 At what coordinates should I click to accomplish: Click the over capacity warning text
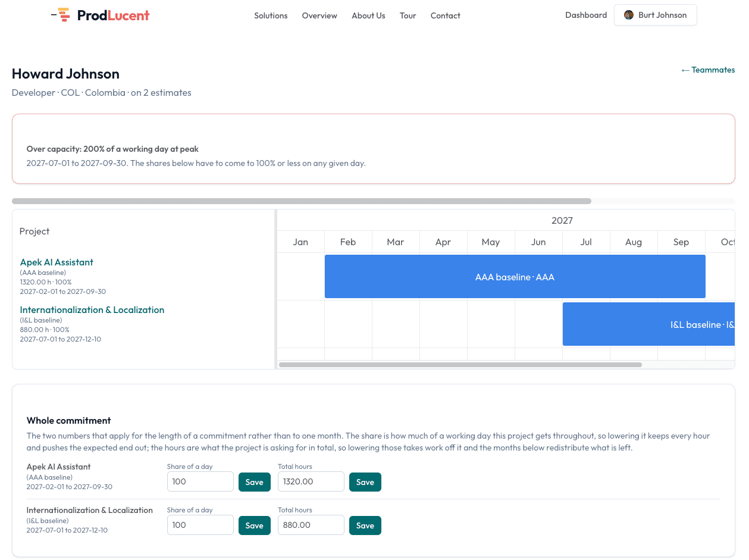coord(112,149)
